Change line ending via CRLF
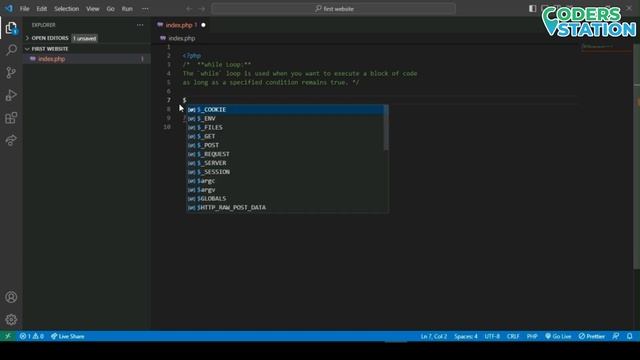 pyautogui.click(x=513, y=336)
